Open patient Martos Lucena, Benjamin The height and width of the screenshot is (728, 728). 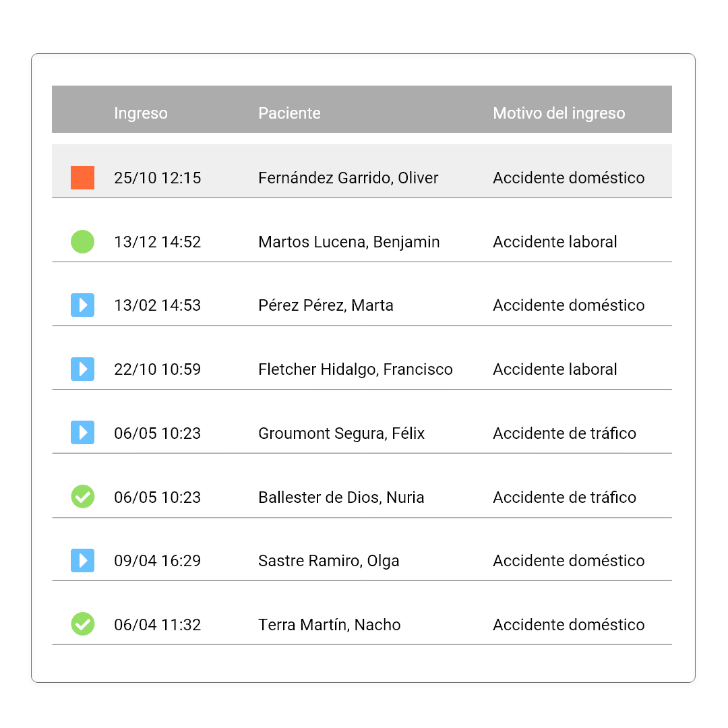pyautogui.click(x=348, y=242)
